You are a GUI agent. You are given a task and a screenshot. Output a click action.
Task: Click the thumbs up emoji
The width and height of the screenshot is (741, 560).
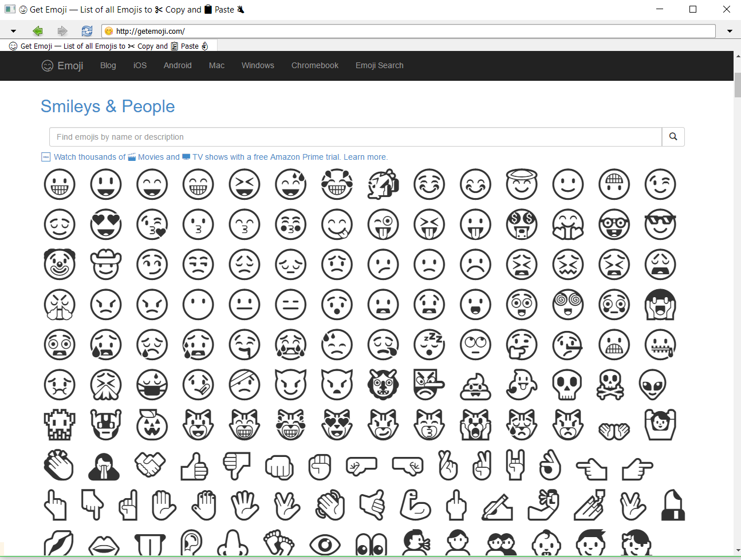click(194, 466)
